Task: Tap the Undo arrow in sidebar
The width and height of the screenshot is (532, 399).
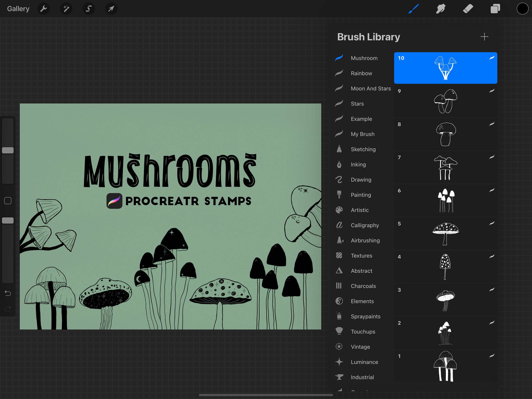Action: tap(8, 293)
